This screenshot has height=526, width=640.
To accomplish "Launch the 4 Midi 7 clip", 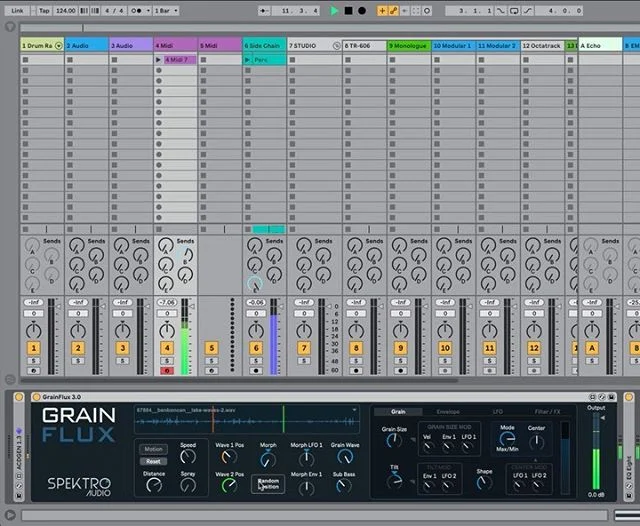I will 158,60.
